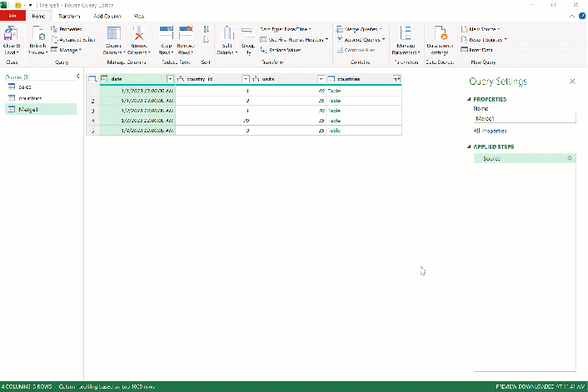The image size is (588, 392).
Task: Click the Group By icon
Action: click(247, 33)
